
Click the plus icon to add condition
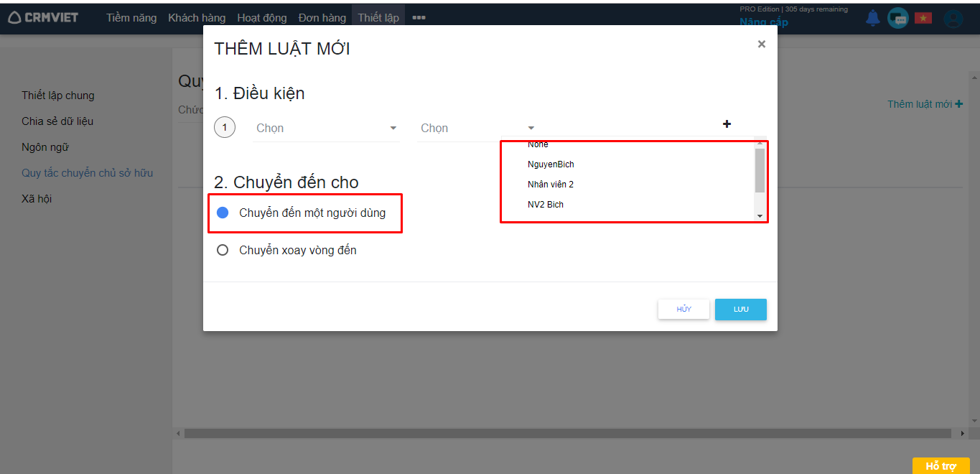point(727,124)
